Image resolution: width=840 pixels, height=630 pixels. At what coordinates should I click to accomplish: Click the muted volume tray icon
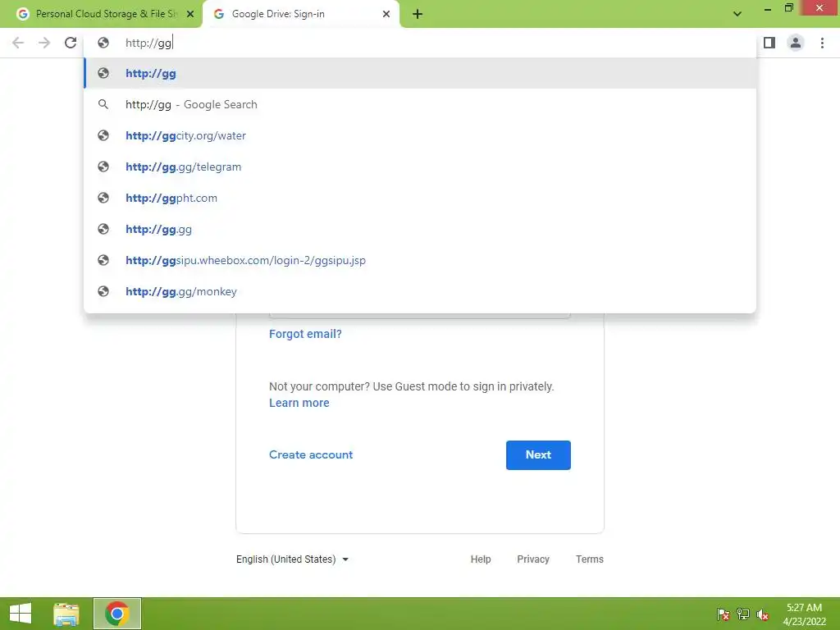click(762, 614)
